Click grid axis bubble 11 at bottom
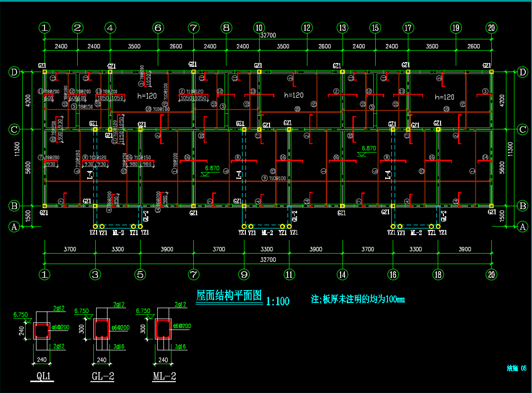The height and width of the screenshot is (393, 532). [x=289, y=274]
